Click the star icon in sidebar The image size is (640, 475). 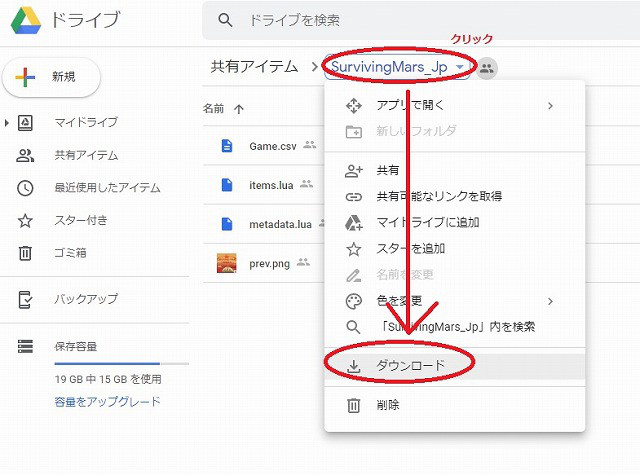(x=25, y=221)
